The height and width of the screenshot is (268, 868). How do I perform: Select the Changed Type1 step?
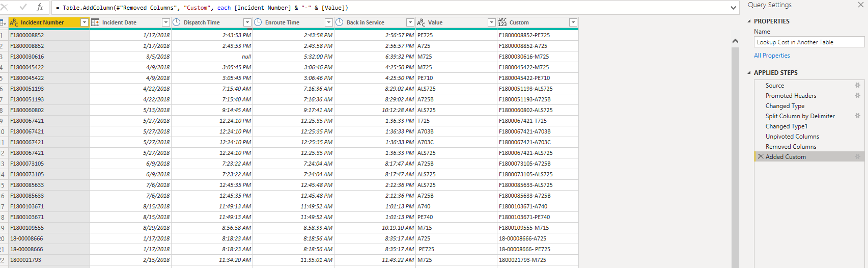point(808,126)
